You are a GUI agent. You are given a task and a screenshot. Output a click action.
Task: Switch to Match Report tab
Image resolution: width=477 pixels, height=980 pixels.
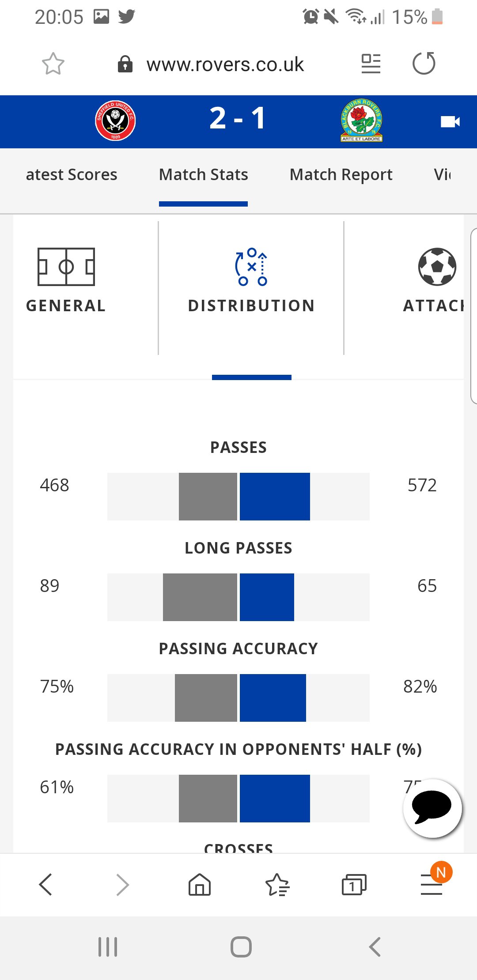click(341, 175)
